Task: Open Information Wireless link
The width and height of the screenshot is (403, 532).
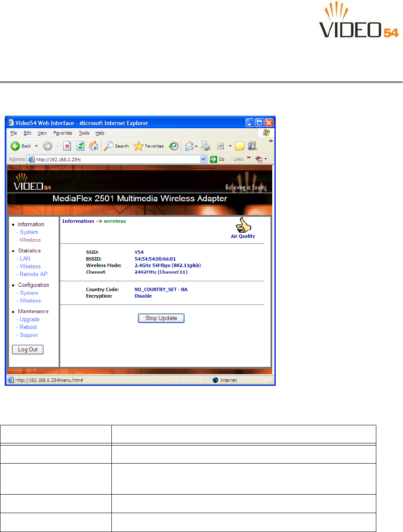Action: tap(30, 240)
